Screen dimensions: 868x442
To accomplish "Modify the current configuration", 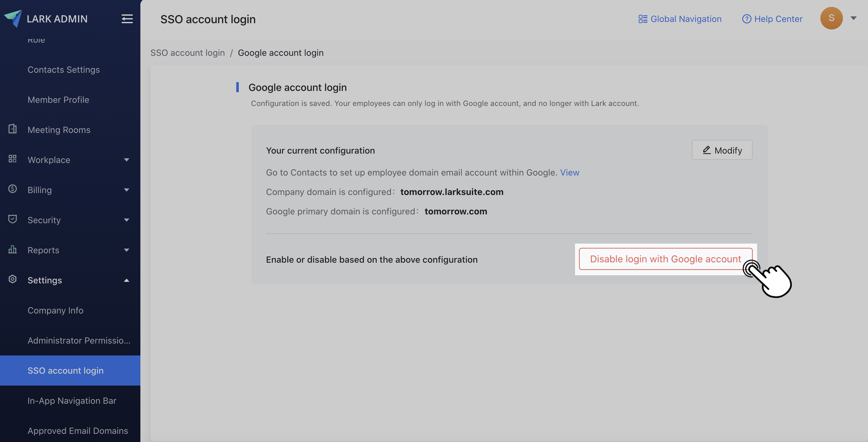I will pyautogui.click(x=722, y=150).
